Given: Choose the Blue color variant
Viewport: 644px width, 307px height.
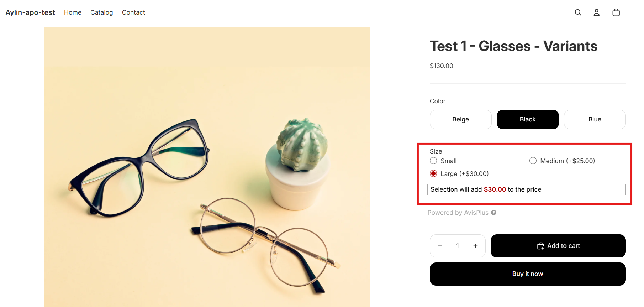Looking at the screenshot, I should point(595,119).
